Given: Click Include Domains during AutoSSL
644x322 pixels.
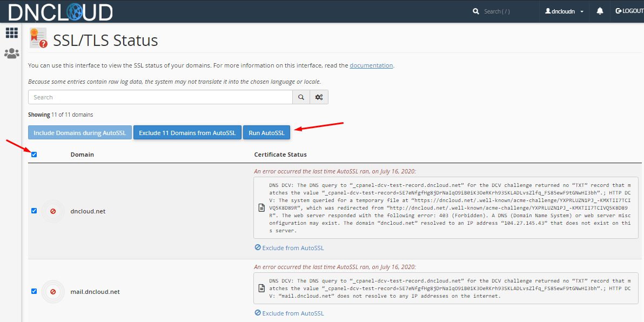Looking at the screenshot, I should pyautogui.click(x=80, y=133).
